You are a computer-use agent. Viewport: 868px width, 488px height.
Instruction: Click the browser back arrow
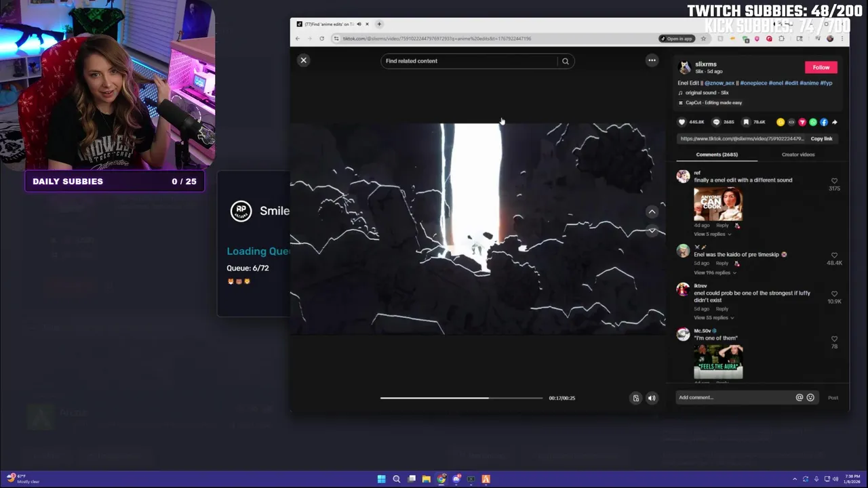click(297, 39)
